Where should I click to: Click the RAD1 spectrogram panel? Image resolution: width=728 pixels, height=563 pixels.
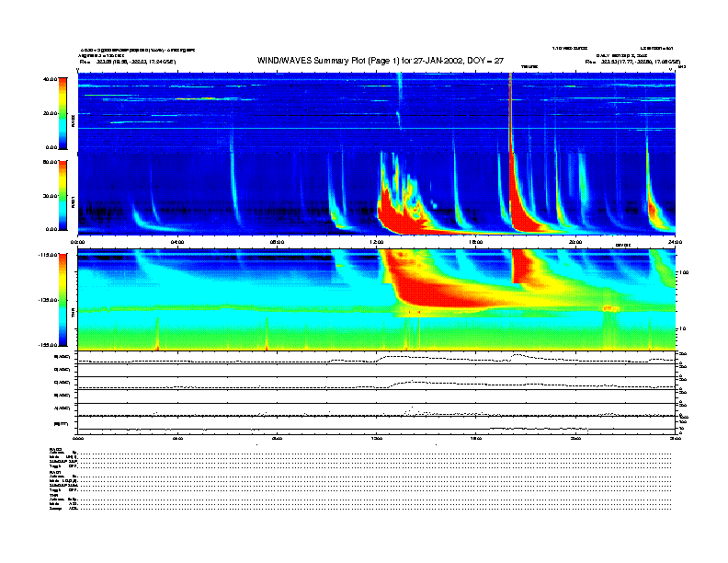(x=377, y=194)
